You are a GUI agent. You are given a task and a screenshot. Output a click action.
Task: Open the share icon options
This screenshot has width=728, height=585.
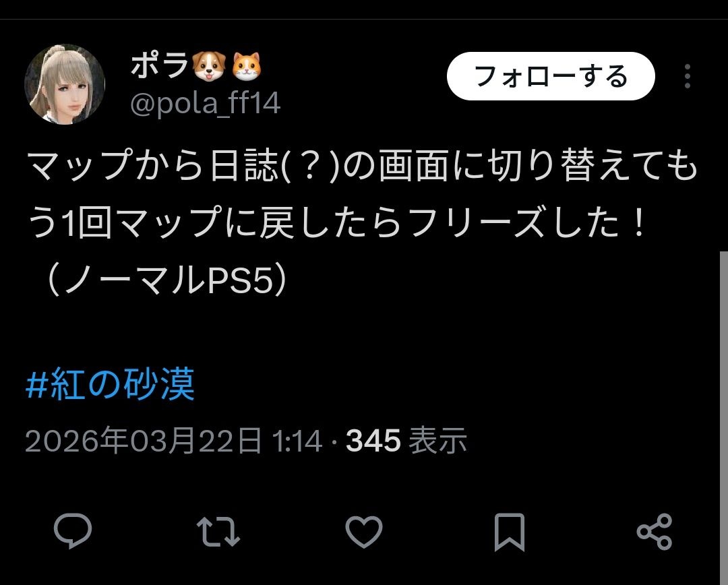tap(655, 532)
